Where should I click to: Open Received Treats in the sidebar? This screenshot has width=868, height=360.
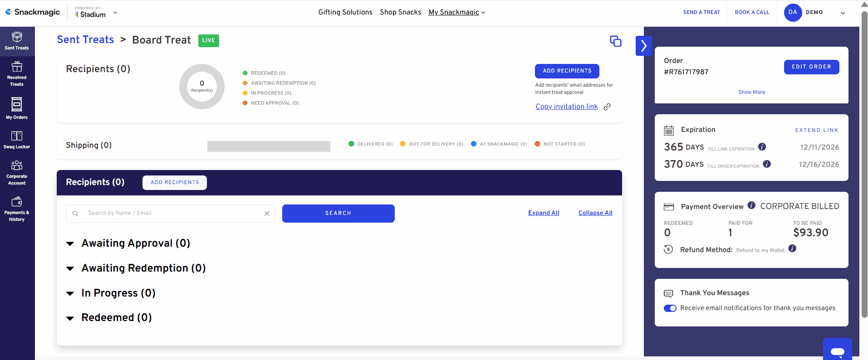[x=17, y=74]
